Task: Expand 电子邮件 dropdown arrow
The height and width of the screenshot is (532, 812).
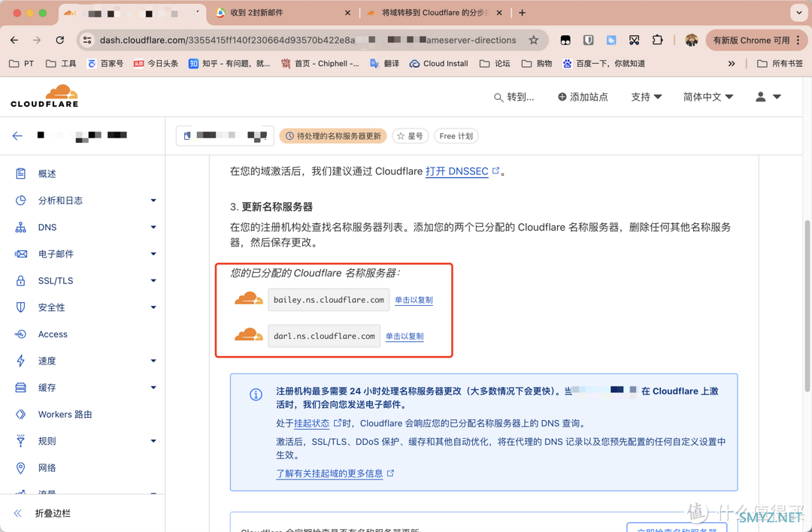Action: click(153, 254)
